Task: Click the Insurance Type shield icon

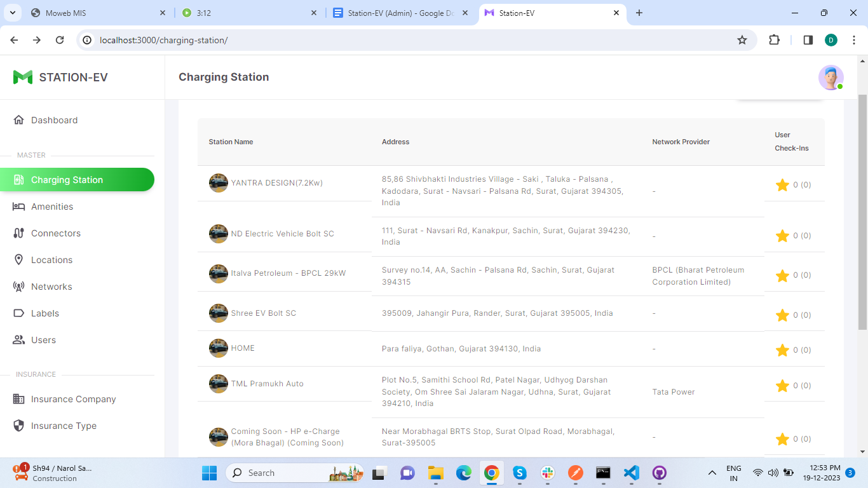Action: point(18,426)
